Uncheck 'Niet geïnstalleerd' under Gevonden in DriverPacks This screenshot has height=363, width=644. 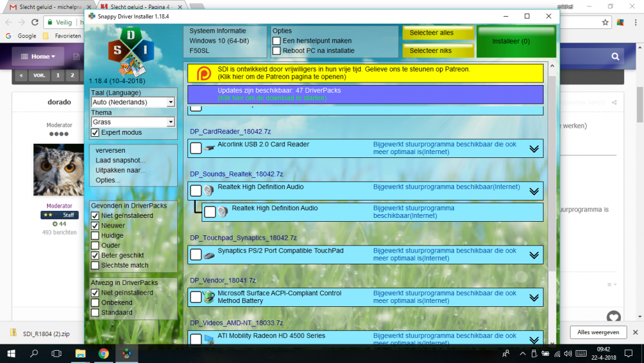click(x=95, y=215)
